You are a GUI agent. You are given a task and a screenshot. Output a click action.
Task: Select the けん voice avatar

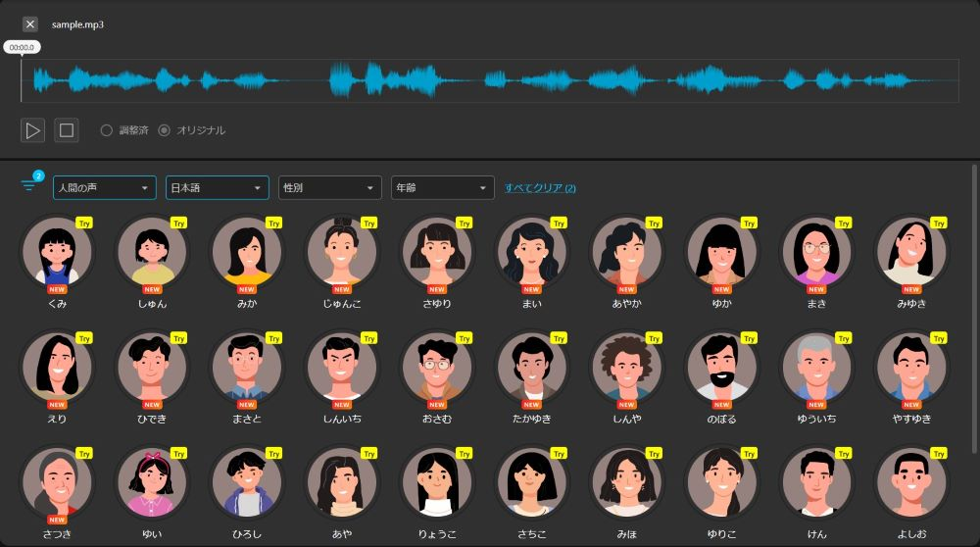(817, 481)
